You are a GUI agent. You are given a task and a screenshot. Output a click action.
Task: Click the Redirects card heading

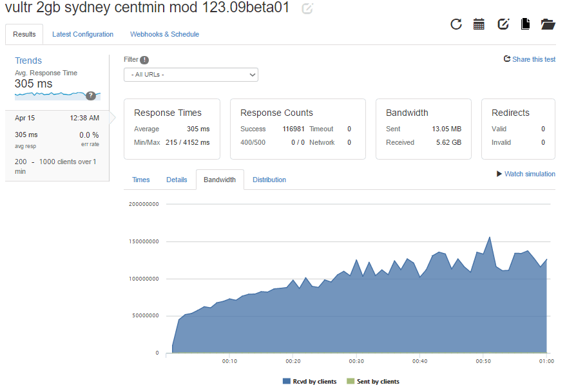tap(510, 113)
